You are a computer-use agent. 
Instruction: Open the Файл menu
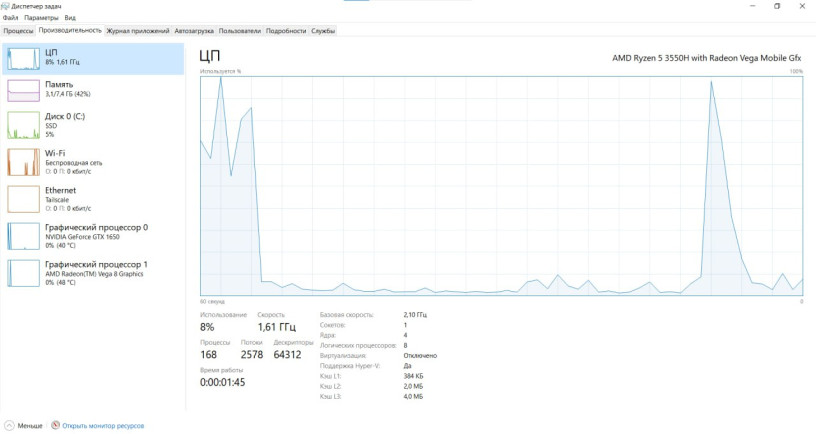(x=10, y=18)
